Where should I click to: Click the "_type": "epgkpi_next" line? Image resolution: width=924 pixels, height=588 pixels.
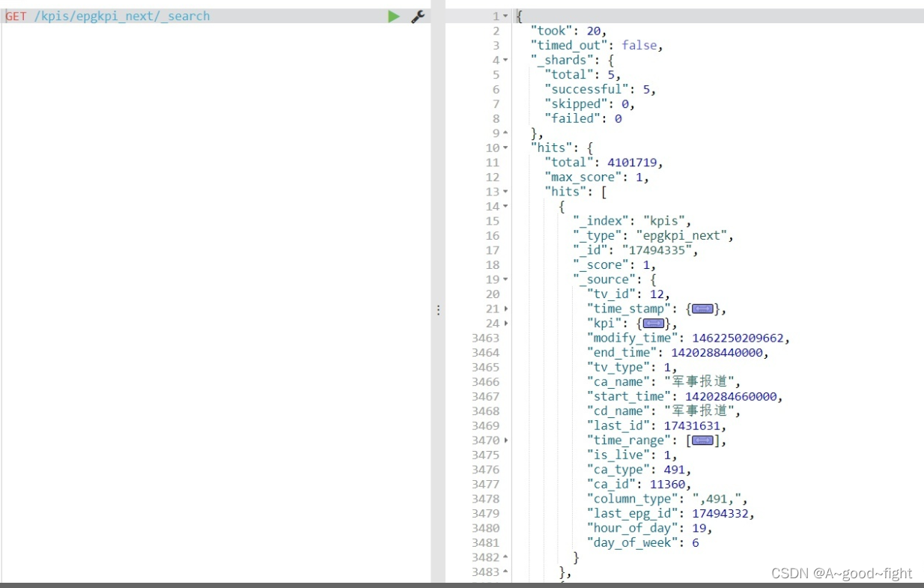tap(653, 236)
